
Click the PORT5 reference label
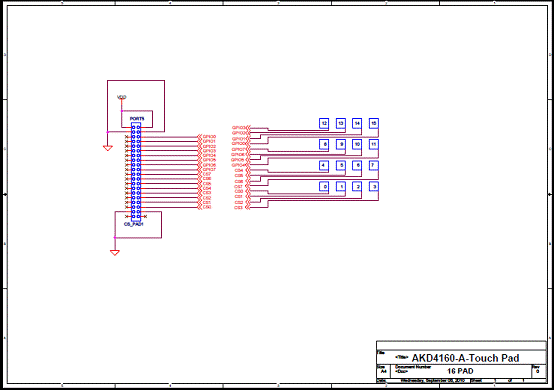tap(137, 119)
